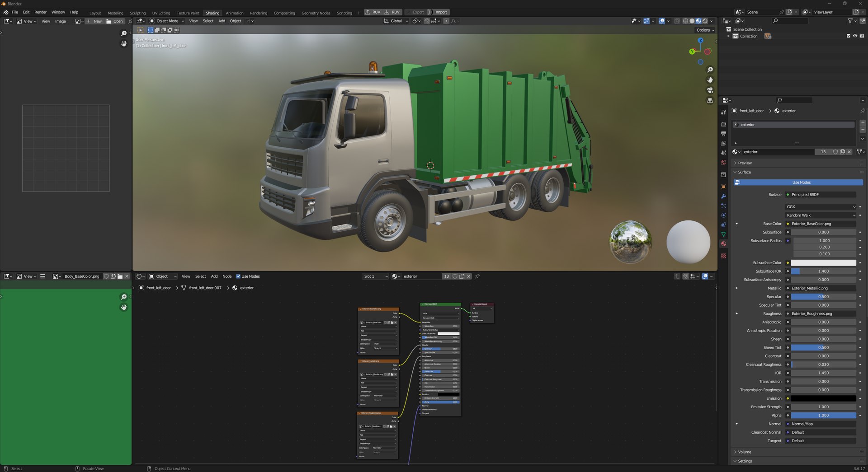Open the Texture properties checker icon
The height and width of the screenshot is (472, 868).
723,256
